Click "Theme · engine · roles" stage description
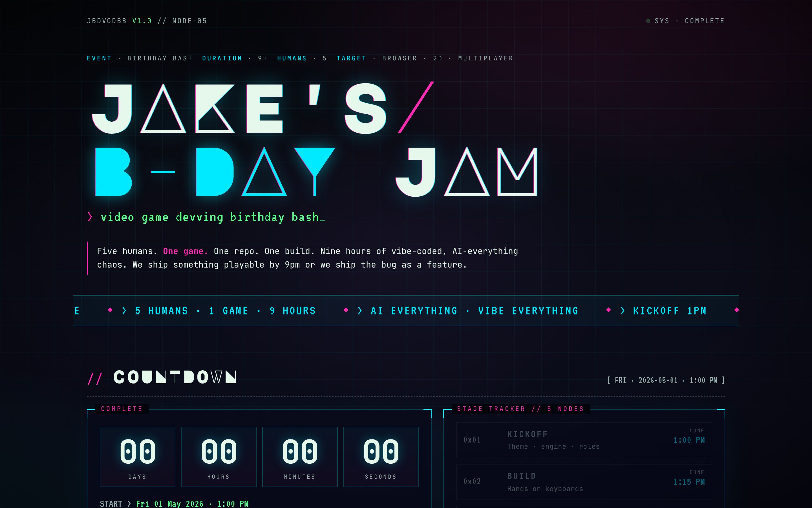Screen dimensions: 812x508 point(553,446)
